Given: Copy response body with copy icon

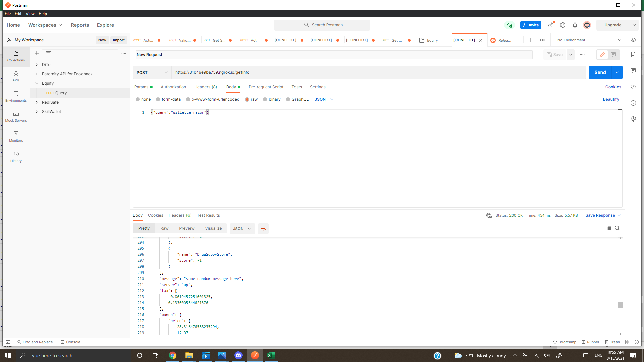Looking at the screenshot, I should click(609, 228).
